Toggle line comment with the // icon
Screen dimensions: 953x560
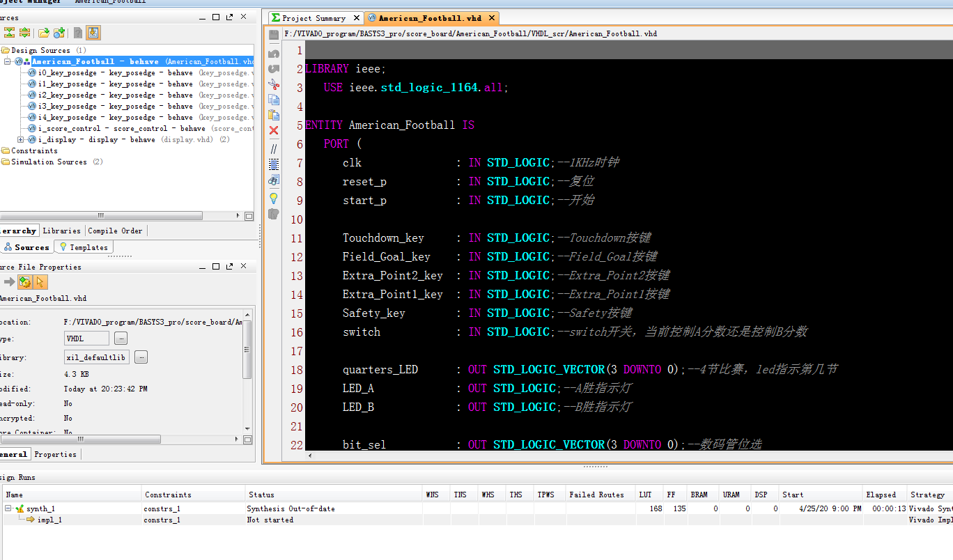point(274,148)
